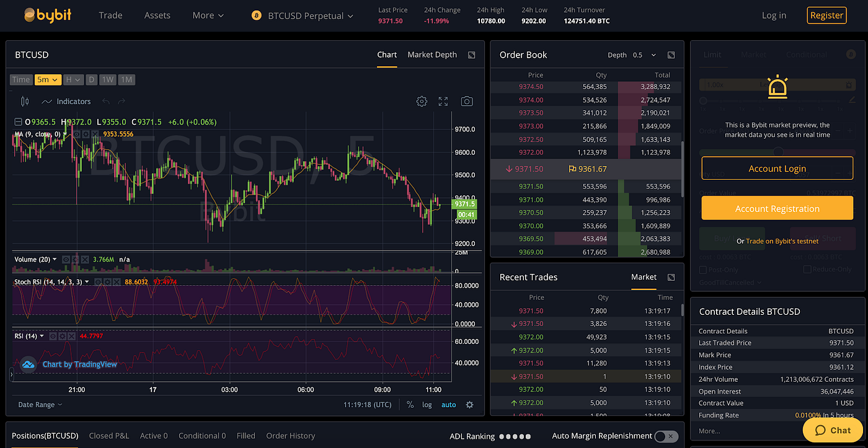
Task: Toggle percent scale on chart
Action: point(410,405)
